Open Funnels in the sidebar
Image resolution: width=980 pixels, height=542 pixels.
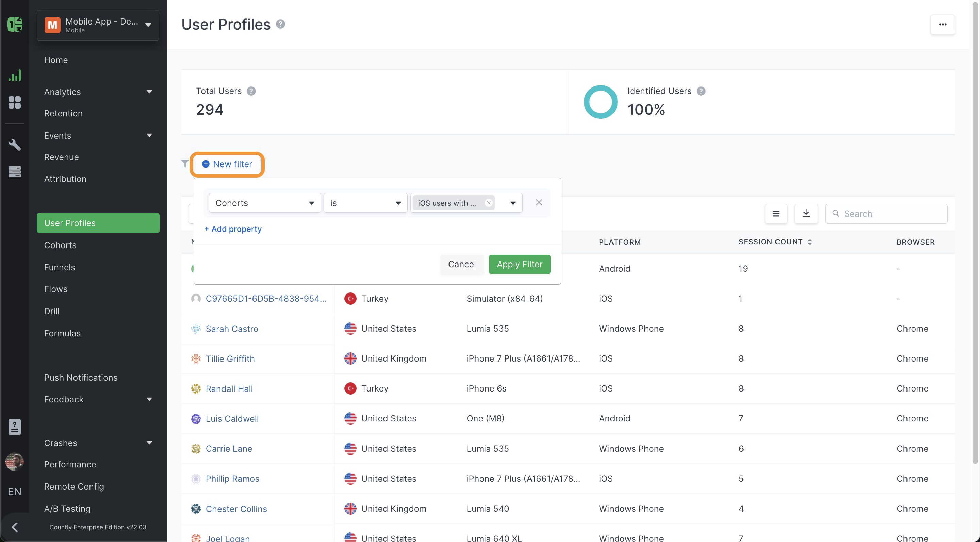click(x=59, y=267)
